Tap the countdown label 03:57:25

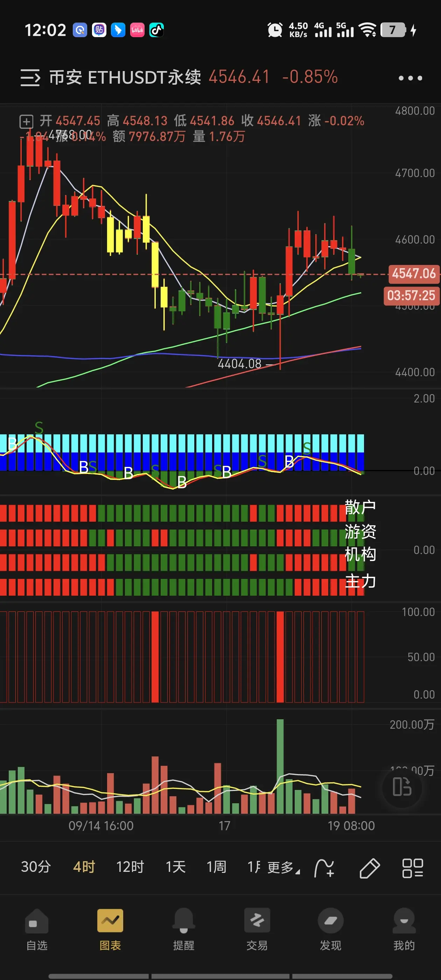tap(411, 296)
